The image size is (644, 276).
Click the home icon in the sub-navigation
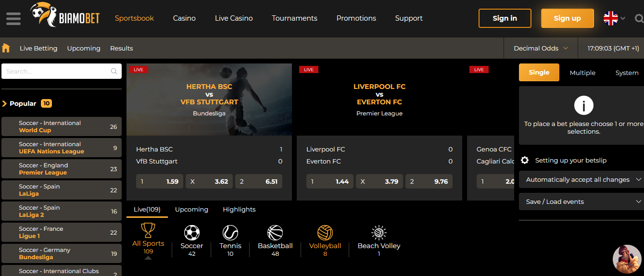[x=6, y=48]
